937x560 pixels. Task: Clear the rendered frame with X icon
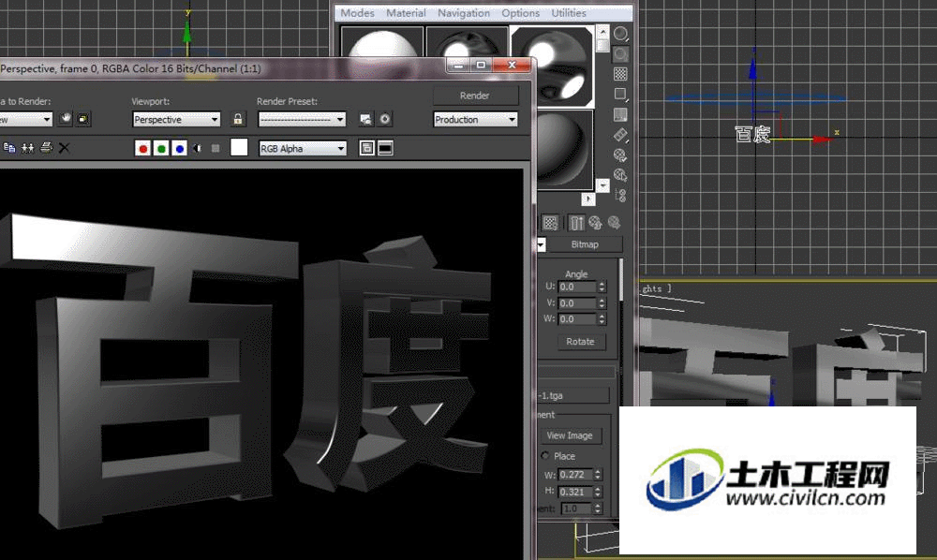64,147
